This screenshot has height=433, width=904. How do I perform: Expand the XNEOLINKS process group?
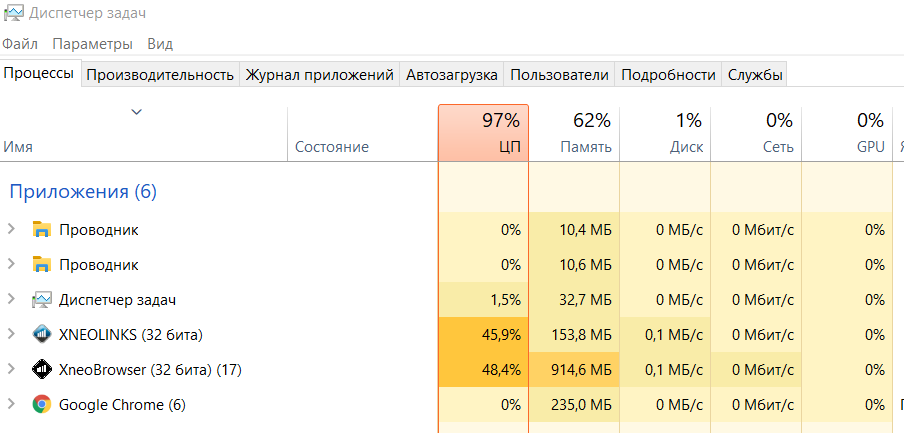(x=10, y=334)
